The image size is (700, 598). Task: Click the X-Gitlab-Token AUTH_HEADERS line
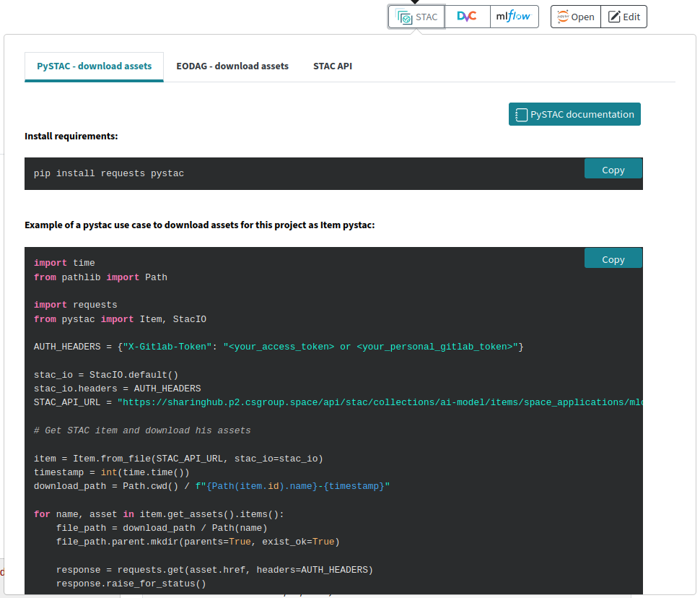pos(278,347)
